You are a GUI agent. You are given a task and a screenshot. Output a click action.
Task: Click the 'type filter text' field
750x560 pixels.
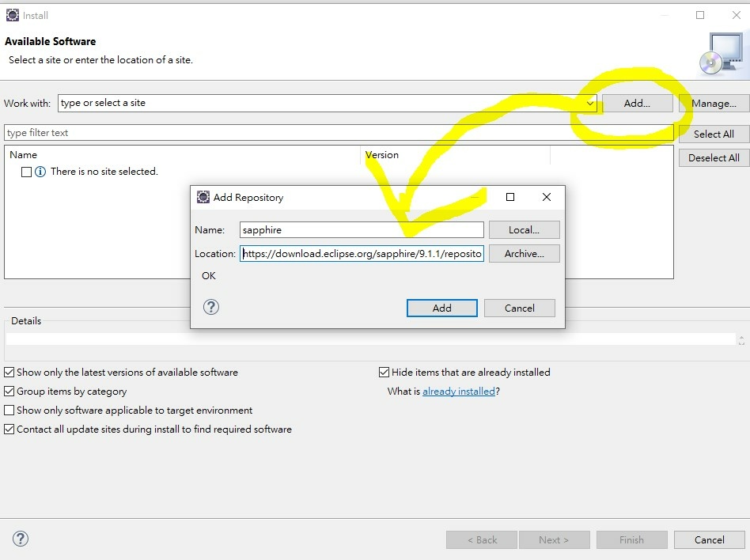tap(339, 132)
